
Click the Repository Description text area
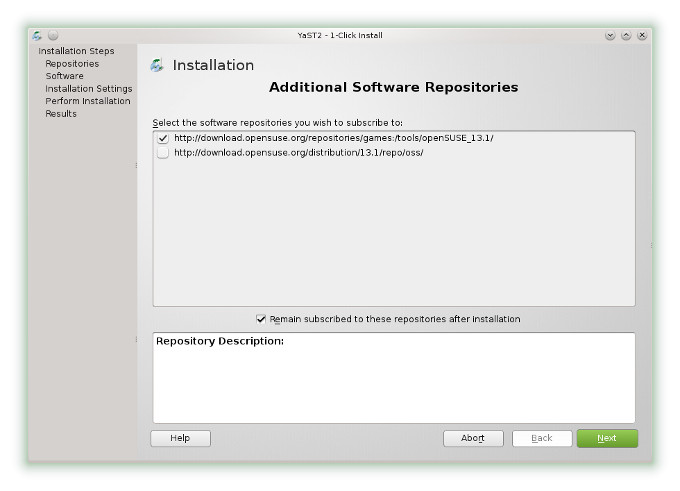[394, 378]
